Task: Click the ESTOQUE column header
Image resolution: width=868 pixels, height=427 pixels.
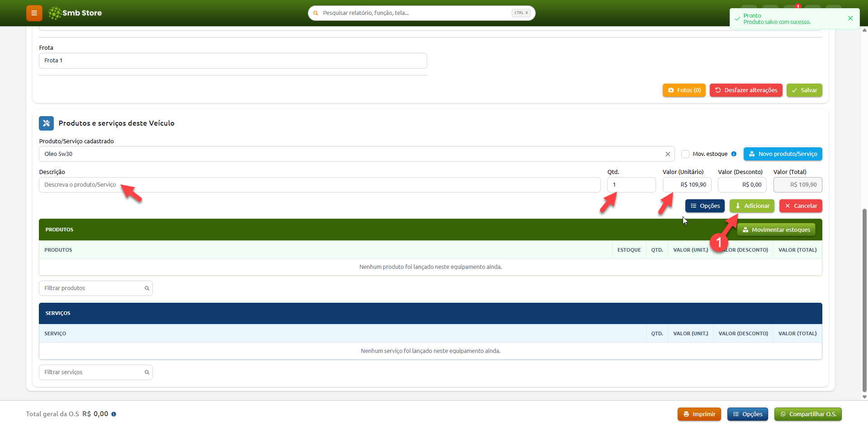Action: click(629, 250)
